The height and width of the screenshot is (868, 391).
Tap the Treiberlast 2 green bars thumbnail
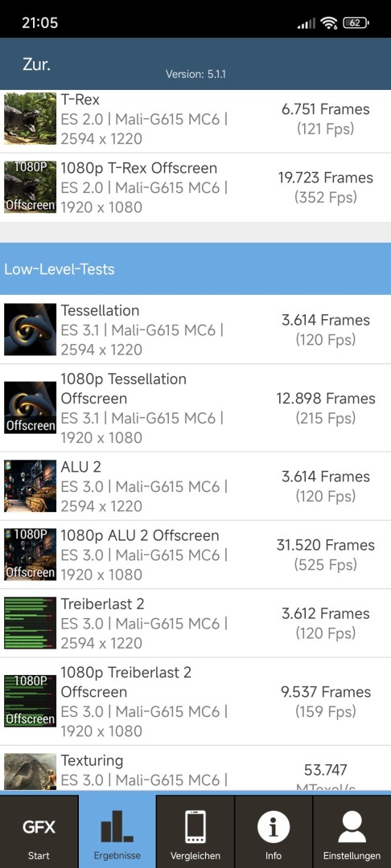click(30, 623)
